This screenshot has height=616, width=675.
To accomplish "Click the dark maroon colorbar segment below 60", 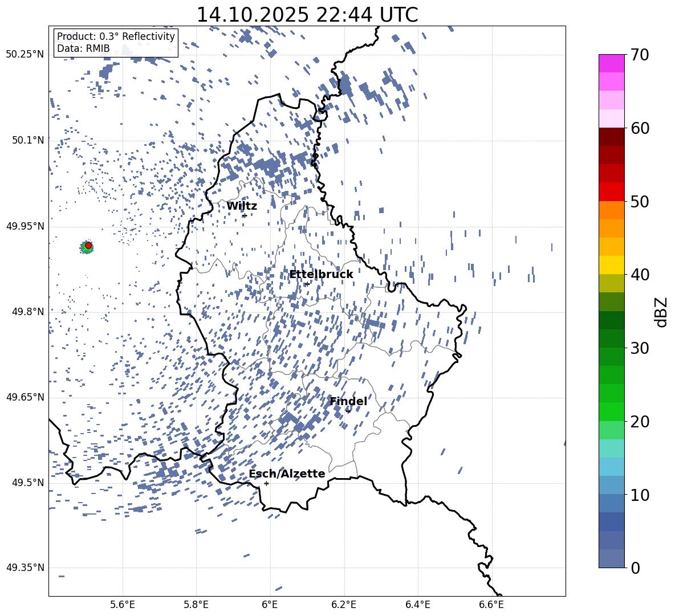I will (611, 137).
